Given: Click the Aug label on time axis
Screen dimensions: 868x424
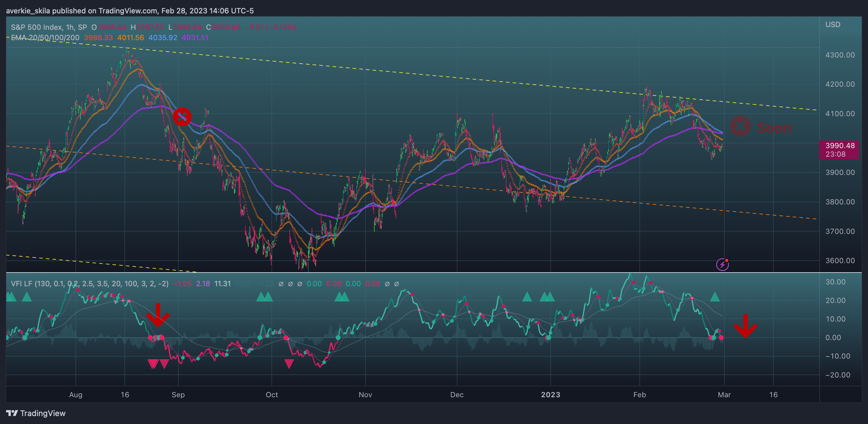Looking at the screenshot, I should (76, 395).
